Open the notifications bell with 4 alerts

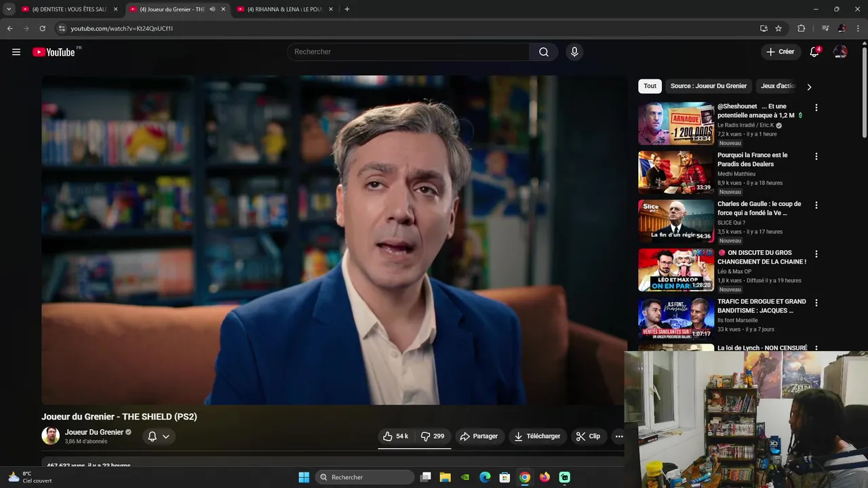815,52
